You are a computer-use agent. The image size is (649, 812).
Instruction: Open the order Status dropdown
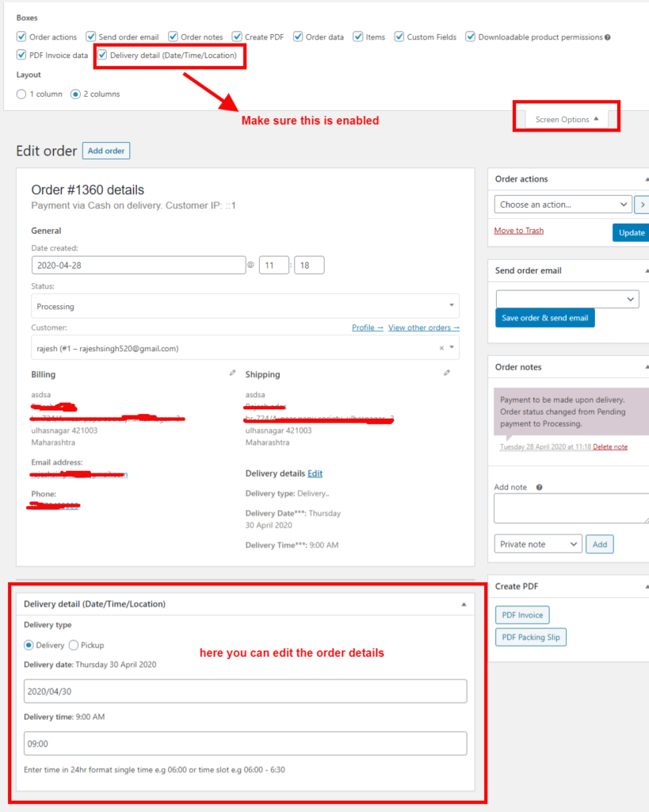tap(245, 306)
